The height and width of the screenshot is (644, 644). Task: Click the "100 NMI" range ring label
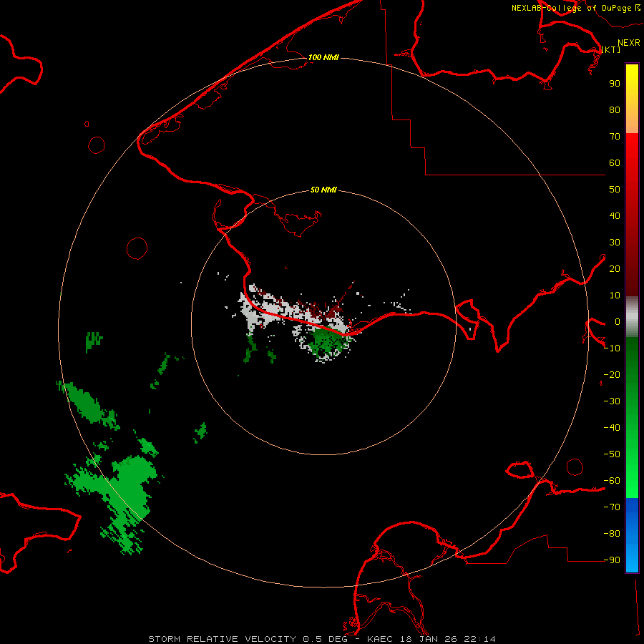[x=323, y=57]
